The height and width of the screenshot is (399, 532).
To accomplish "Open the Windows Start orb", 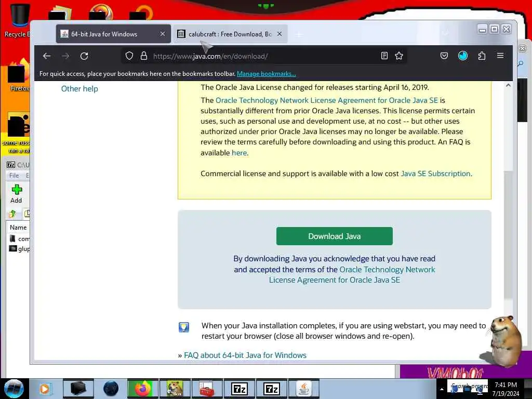I will click(x=14, y=389).
